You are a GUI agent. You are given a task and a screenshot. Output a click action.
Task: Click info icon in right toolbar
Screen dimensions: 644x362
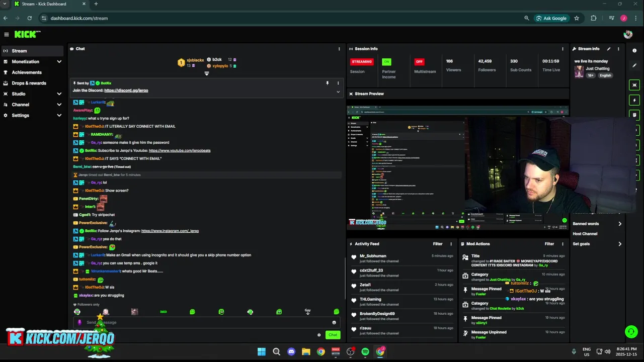(634, 51)
